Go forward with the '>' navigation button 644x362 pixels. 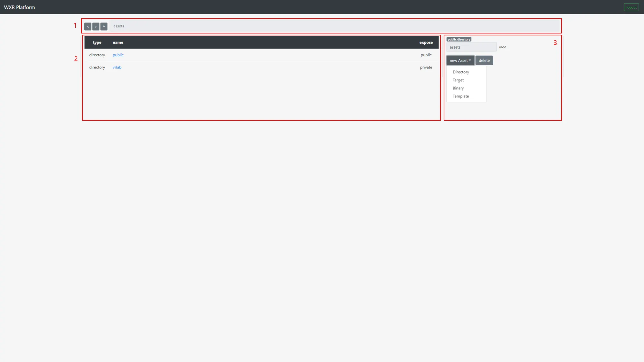(x=96, y=26)
